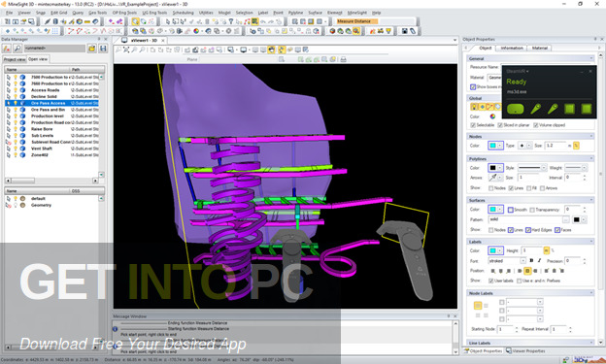606x364 pixels.
Task: Open the File menu
Action: (9, 13)
